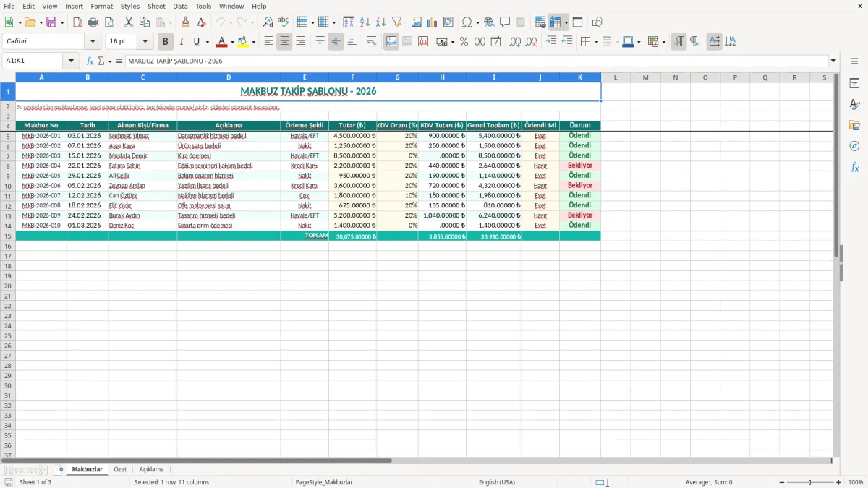Expand the formula bar
Screen dimensions: 868x488
(x=833, y=61)
